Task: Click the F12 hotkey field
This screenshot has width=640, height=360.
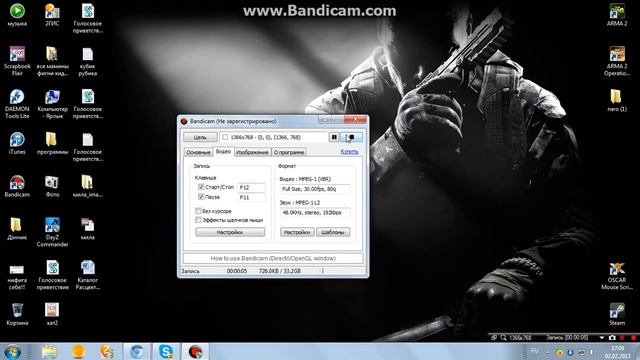Action: 251,187
